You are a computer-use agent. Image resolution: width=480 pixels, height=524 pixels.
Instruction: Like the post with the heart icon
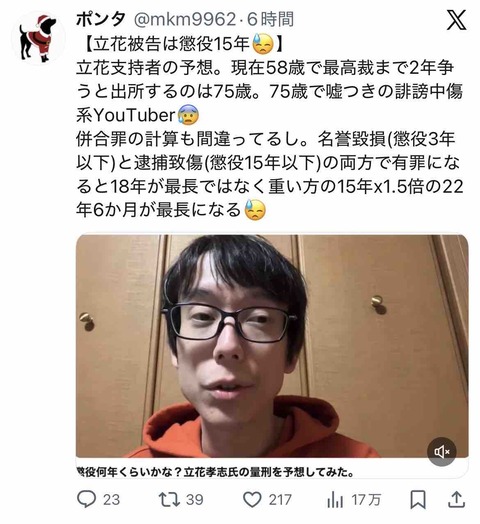point(252,499)
